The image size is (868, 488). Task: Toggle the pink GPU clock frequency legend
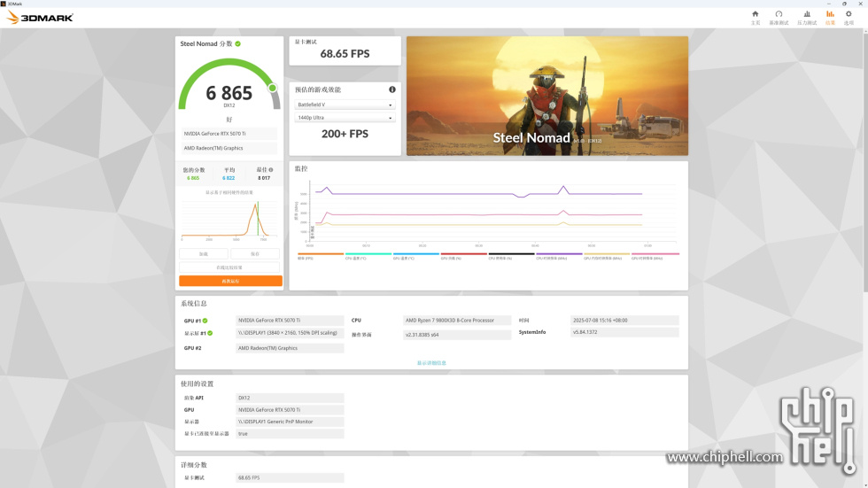pyautogui.click(x=655, y=256)
